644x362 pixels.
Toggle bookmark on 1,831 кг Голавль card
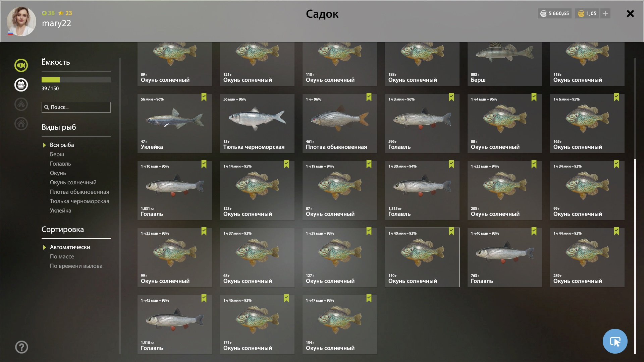point(204,164)
